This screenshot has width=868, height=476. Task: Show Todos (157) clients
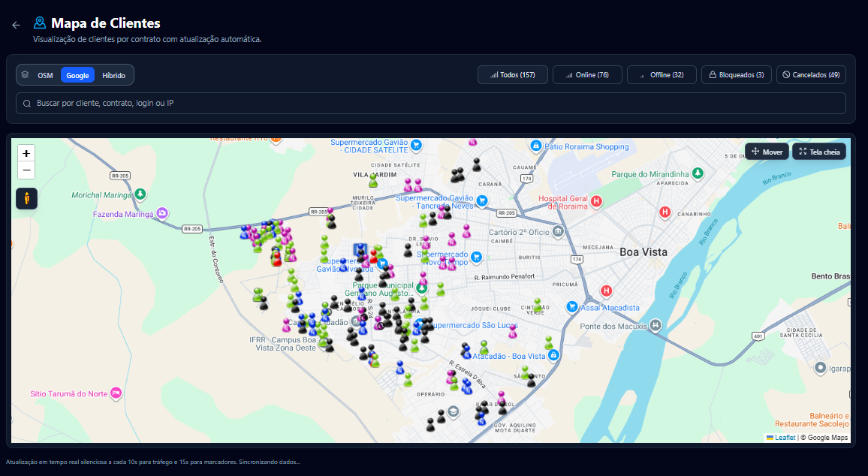[x=513, y=75]
